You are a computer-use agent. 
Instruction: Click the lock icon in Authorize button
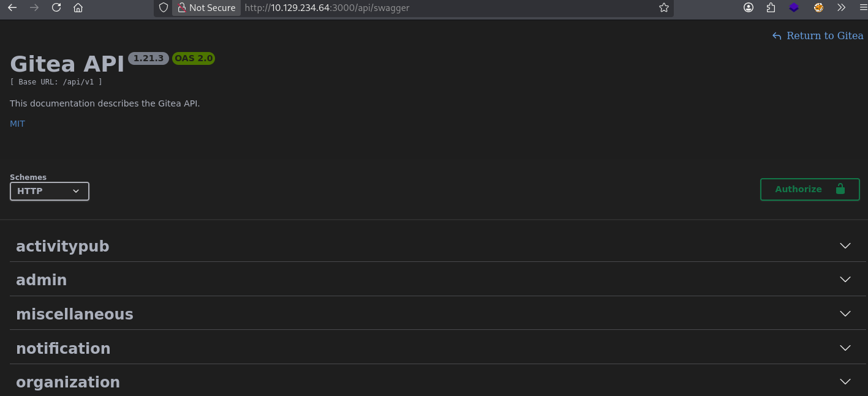click(x=840, y=189)
